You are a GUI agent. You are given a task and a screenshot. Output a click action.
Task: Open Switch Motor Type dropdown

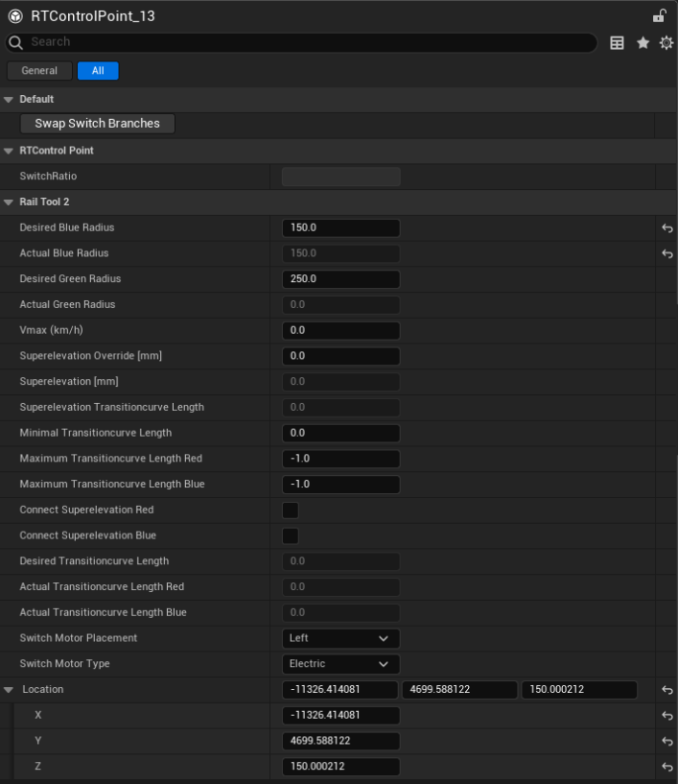[x=340, y=664]
